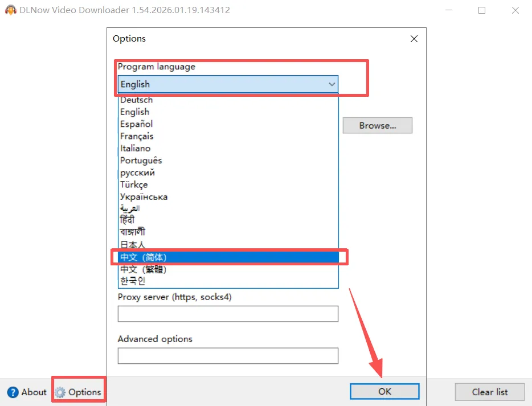The height and width of the screenshot is (406, 532).
Task: Choose Українська from the list
Action: click(228, 196)
